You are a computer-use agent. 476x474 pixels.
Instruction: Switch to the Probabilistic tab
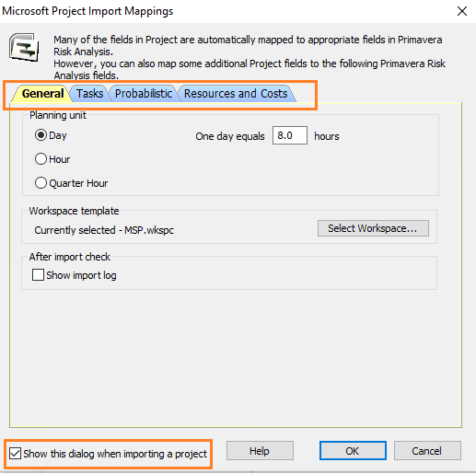144,94
